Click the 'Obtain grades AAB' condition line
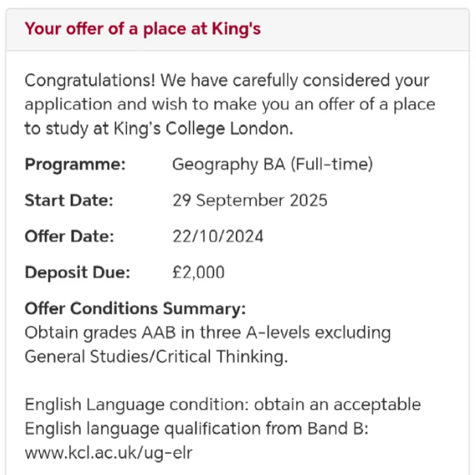This screenshot has height=475, width=476. click(208, 332)
